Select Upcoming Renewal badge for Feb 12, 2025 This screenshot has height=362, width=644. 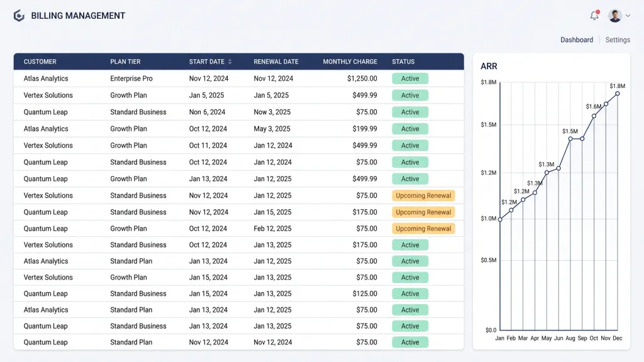(x=423, y=229)
